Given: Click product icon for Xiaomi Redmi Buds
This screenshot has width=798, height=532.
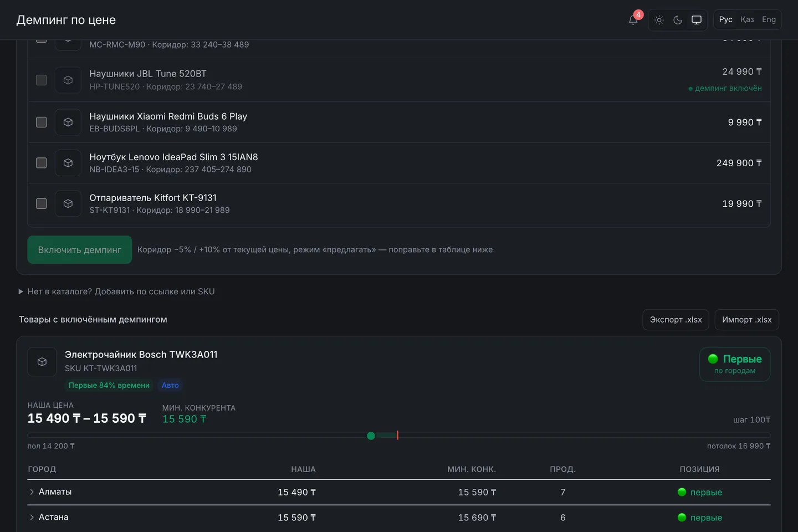Looking at the screenshot, I should point(68,122).
